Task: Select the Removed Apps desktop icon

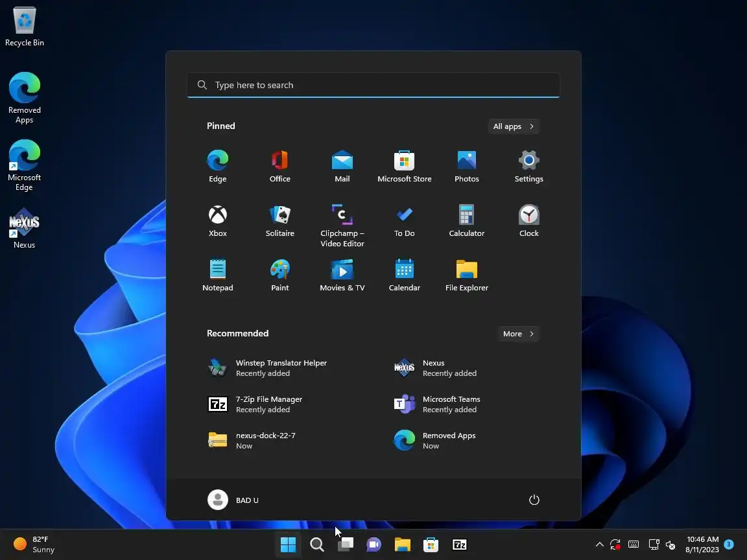Action: pyautogui.click(x=24, y=98)
